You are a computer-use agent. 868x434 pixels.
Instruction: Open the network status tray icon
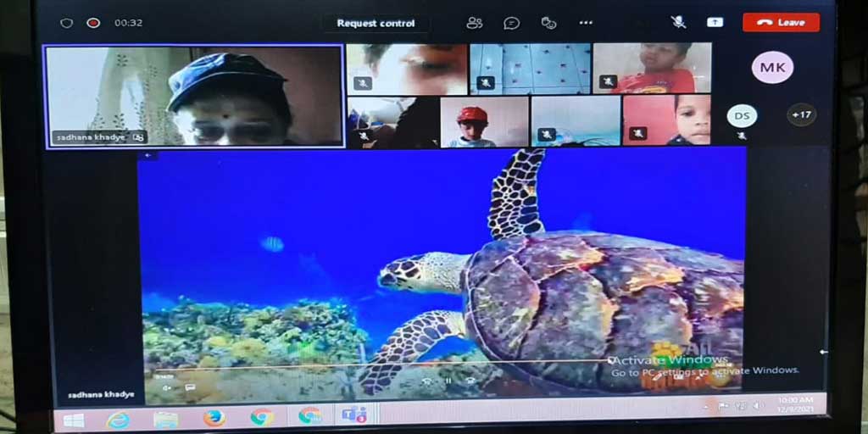point(740,406)
